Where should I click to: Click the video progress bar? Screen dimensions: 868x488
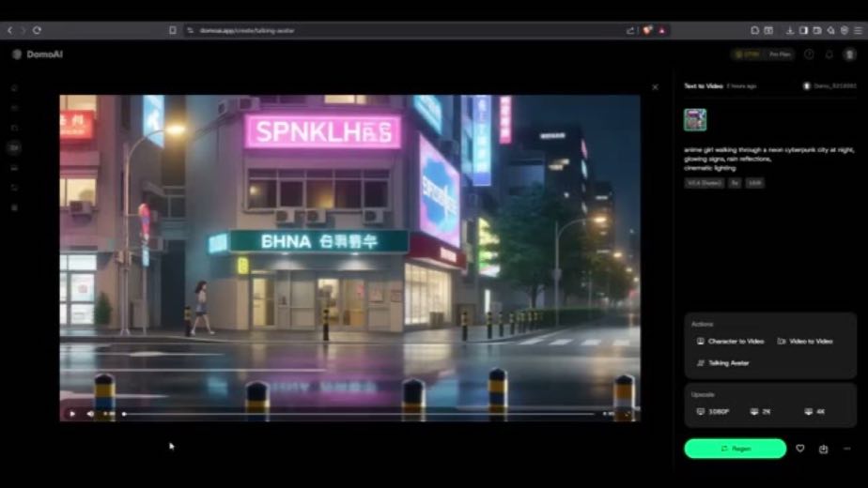(358, 414)
